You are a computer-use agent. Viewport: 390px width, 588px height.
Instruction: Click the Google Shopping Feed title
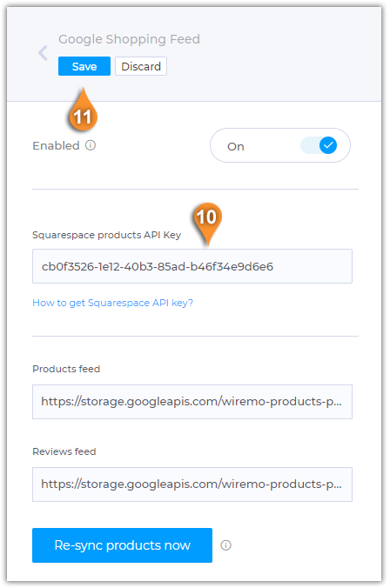[x=129, y=39]
